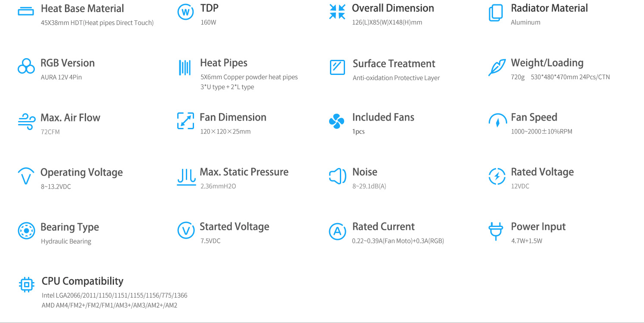Select the Included Fans fan icon
Screen dimensions: 644x323
(336, 121)
